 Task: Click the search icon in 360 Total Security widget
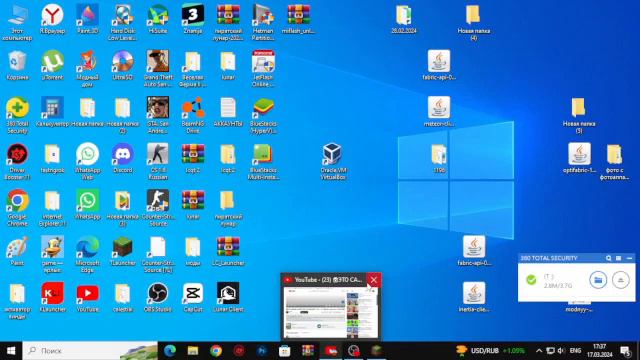click(x=609, y=258)
